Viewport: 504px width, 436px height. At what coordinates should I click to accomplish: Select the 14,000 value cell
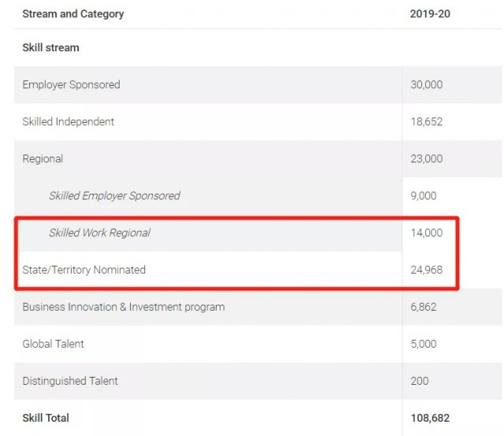click(x=427, y=233)
